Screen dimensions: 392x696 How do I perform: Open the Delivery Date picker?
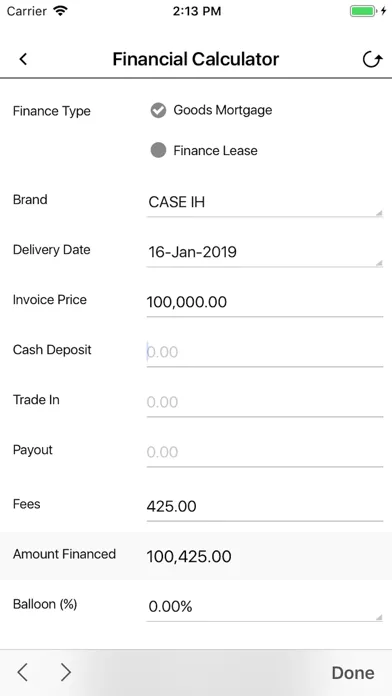pyautogui.click(x=265, y=253)
